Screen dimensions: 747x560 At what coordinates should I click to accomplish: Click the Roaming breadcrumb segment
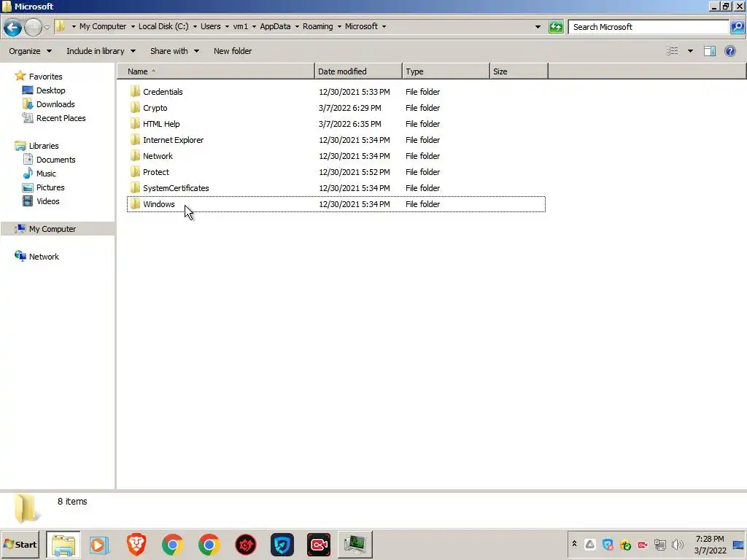pos(318,26)
